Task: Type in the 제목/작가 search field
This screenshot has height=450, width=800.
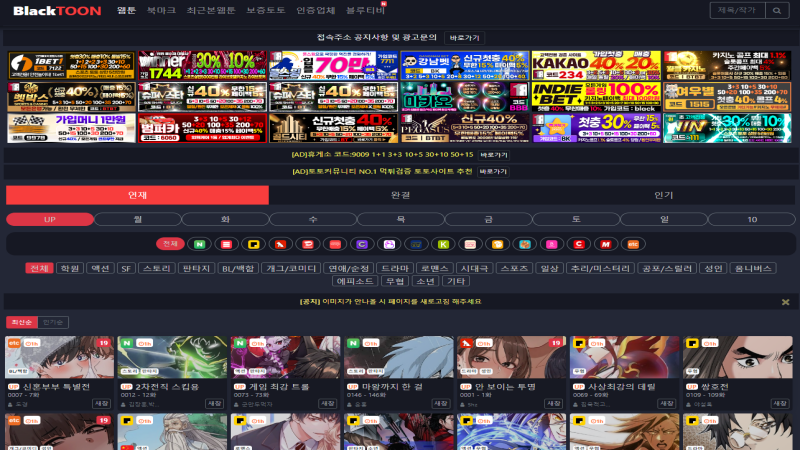Action: (735, 10)
